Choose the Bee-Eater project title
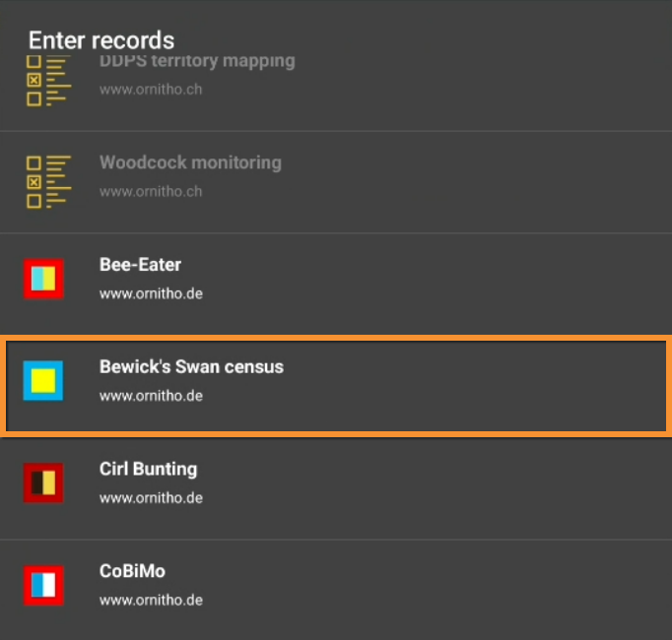This screenshot has width=672, height=640. point(140,265)
